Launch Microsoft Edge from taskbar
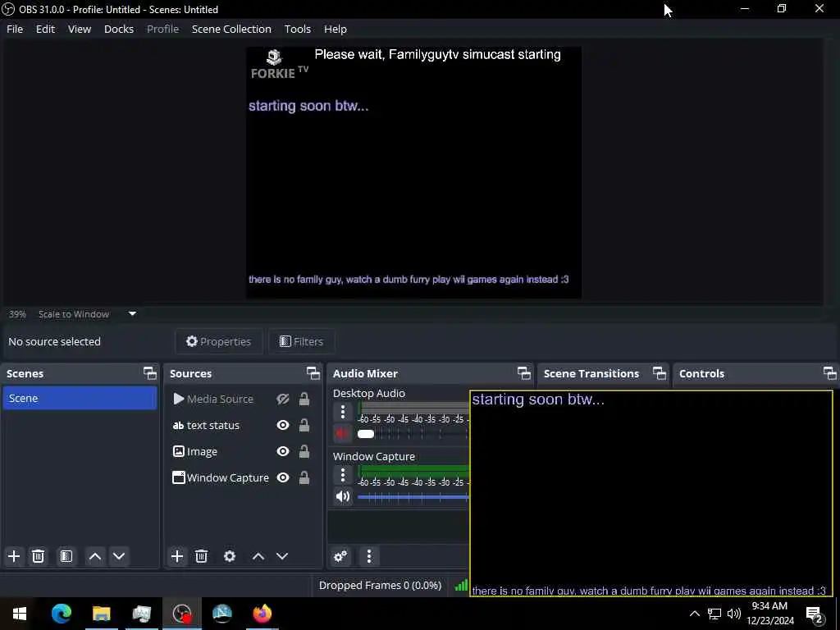Screen dimensions: 840x630 61,614
